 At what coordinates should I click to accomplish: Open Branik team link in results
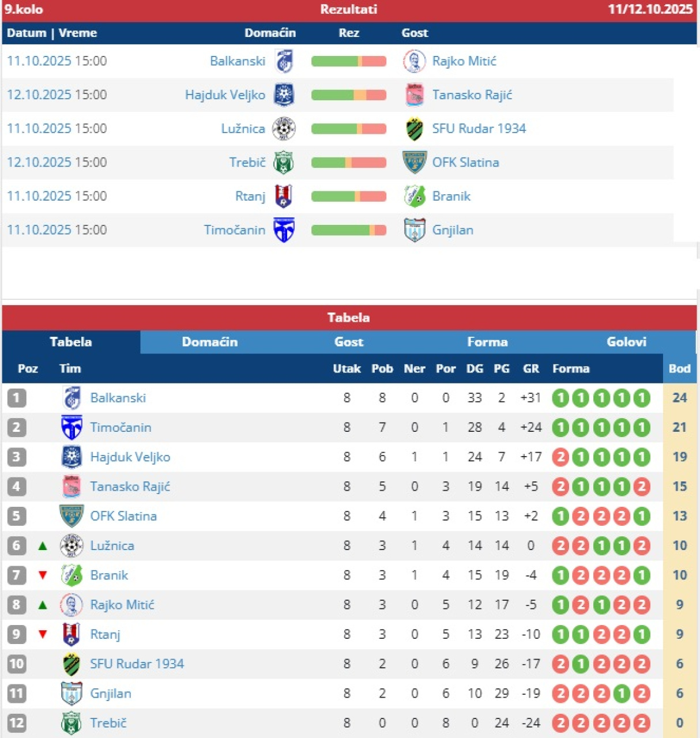coord(451,196)
